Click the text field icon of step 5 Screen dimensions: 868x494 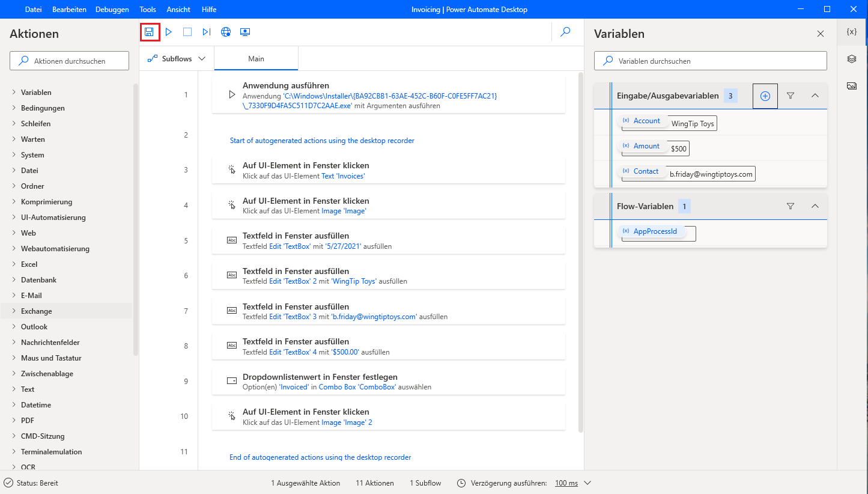click(x=232, y=240)
